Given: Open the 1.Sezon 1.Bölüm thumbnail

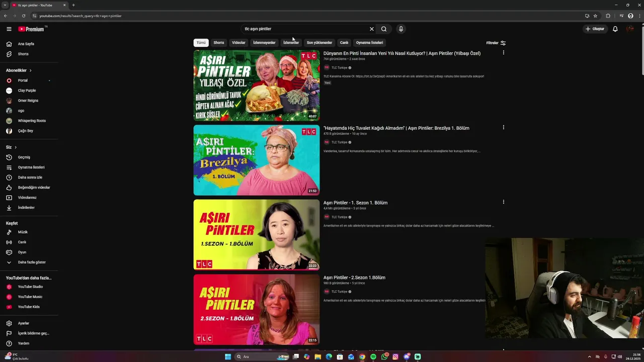Looking at the screenshot, I should [257, 235].
